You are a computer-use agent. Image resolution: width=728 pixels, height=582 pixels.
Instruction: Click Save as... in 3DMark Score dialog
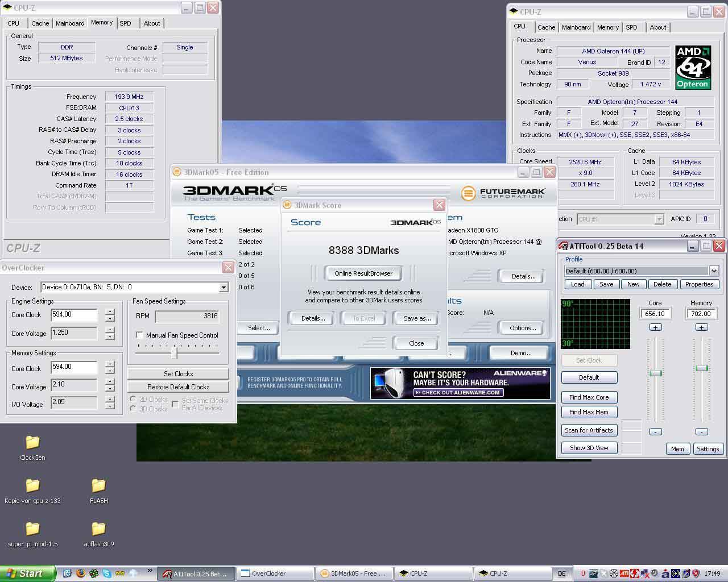(x=417, y=318)
